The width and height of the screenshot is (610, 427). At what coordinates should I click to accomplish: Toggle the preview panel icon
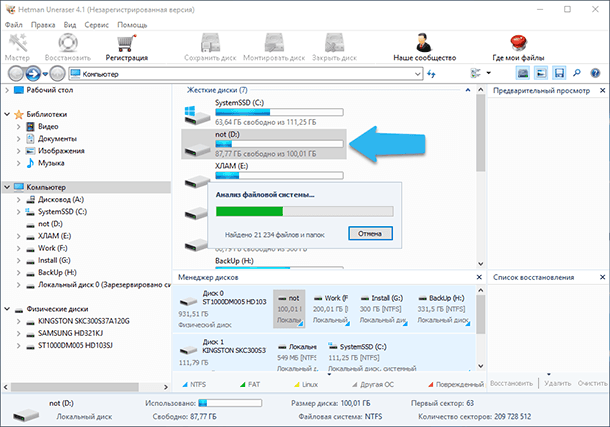(541, 73)
